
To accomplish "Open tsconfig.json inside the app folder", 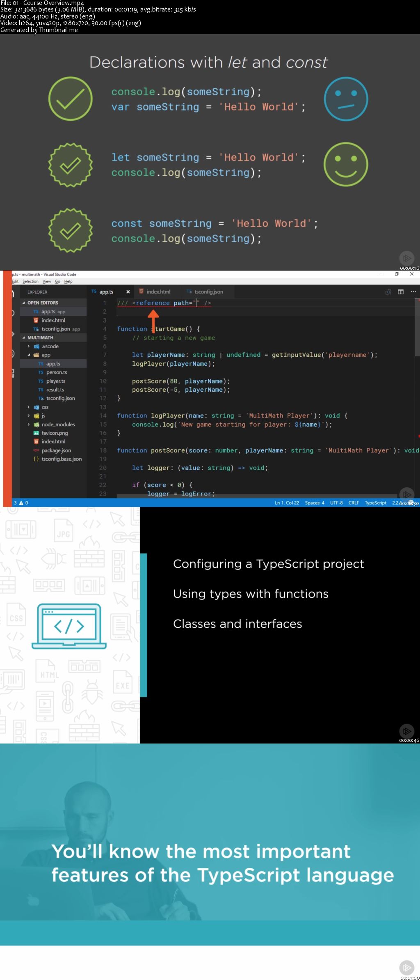I will coord(53,398).
